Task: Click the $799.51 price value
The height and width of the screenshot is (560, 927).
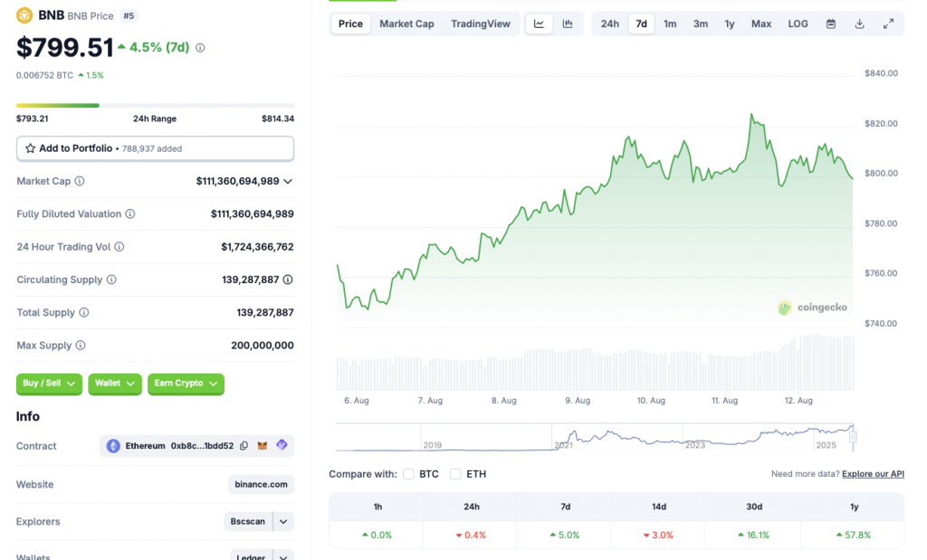Action: coord(64,47)
